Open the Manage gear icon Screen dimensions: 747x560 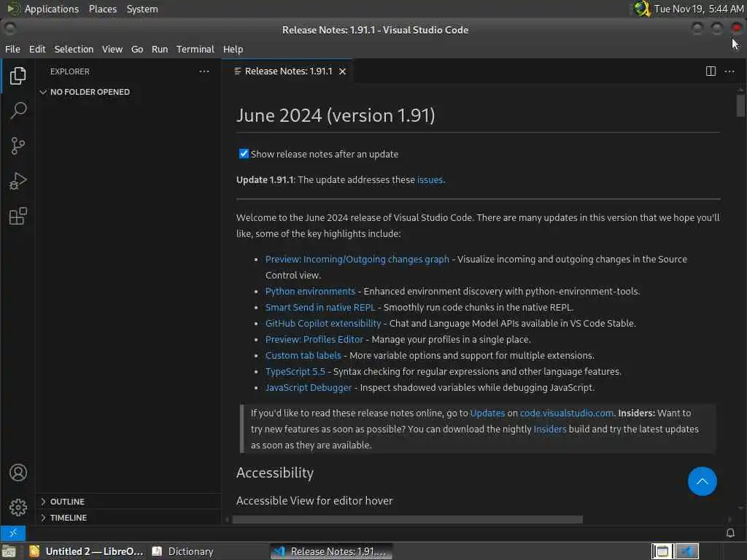pos(18,507)
